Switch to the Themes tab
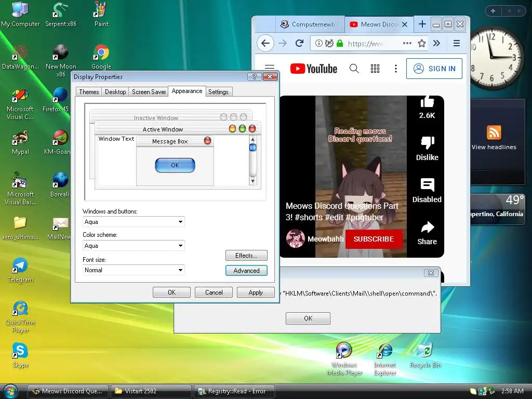Image resolution: width=532 pixels, height=399 pixels. coord(89,91)
